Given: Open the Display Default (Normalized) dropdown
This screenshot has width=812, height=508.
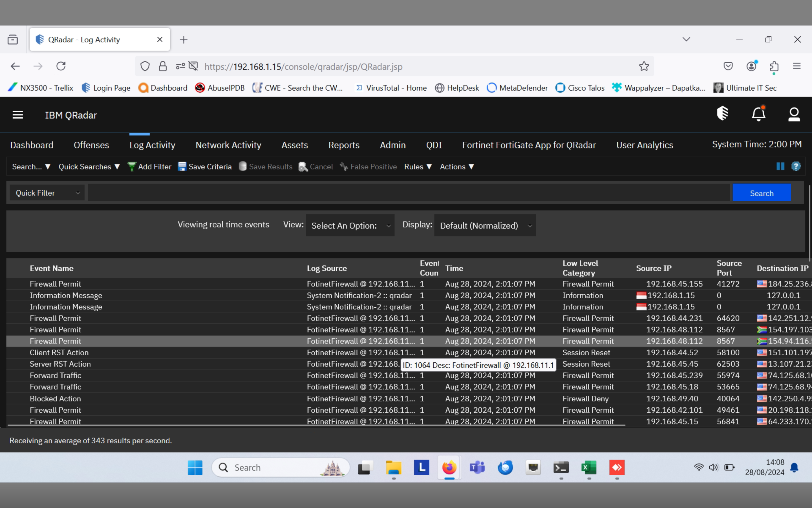Looking at the screenshot, I should click(485, 225).
